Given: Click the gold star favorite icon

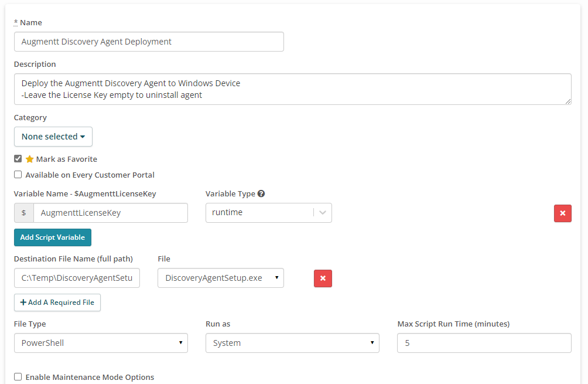Looking at the screenshot, I should tap(30, 159).
